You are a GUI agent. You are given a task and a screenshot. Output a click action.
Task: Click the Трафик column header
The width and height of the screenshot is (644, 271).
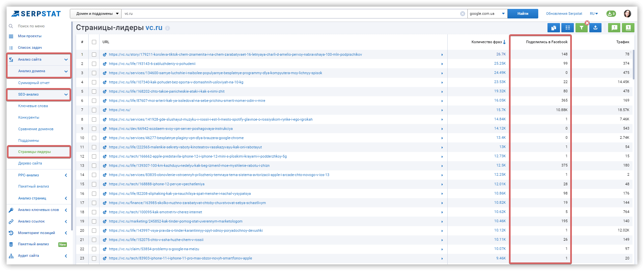(623, 42)
